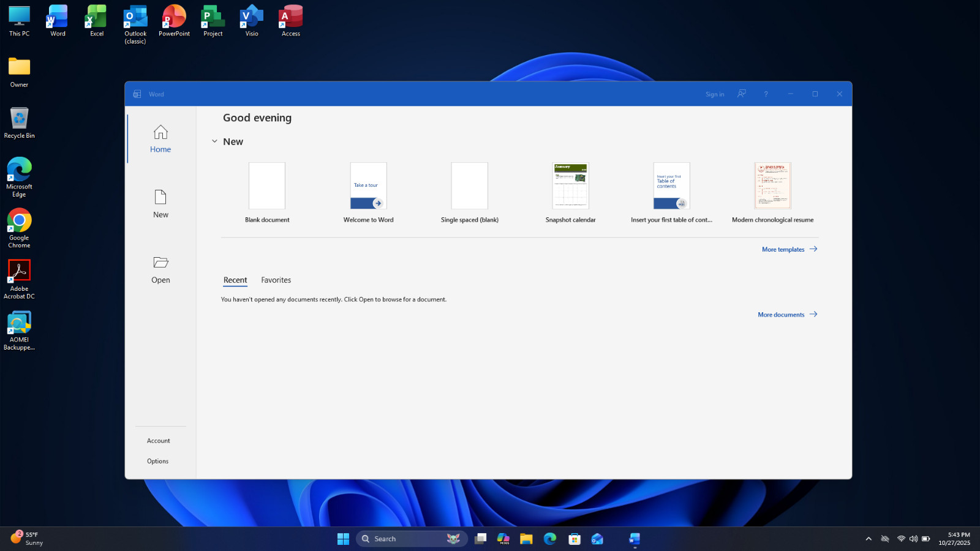Launch Excel from the desktop shortcut
This screenshot has height=551, width=980.
click(x=97, y=21)
